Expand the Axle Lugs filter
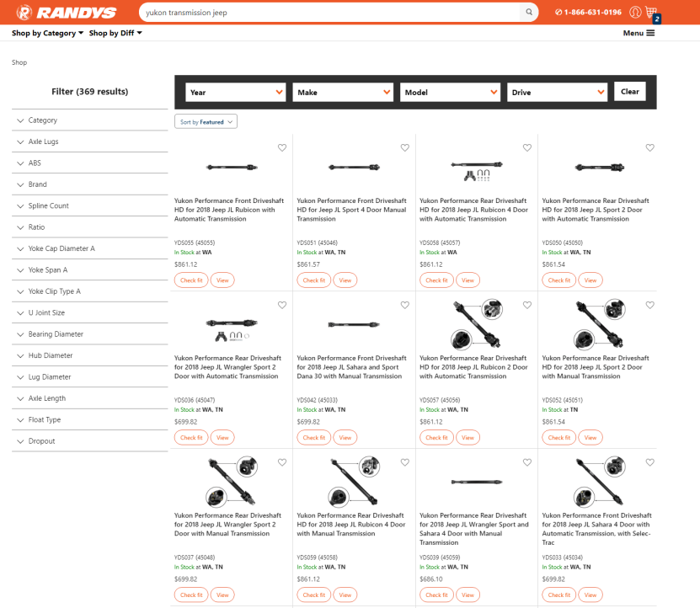 (x=90, y=141)
